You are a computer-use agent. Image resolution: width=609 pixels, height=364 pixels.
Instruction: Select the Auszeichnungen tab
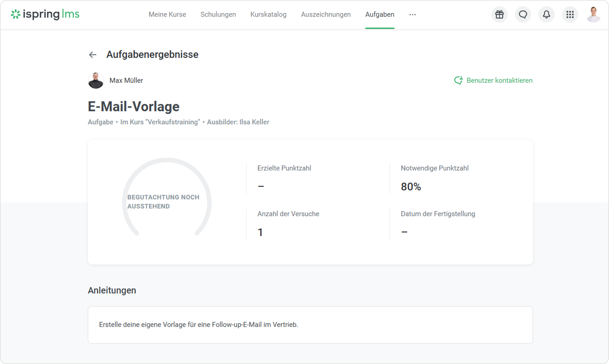click(326, 14)
